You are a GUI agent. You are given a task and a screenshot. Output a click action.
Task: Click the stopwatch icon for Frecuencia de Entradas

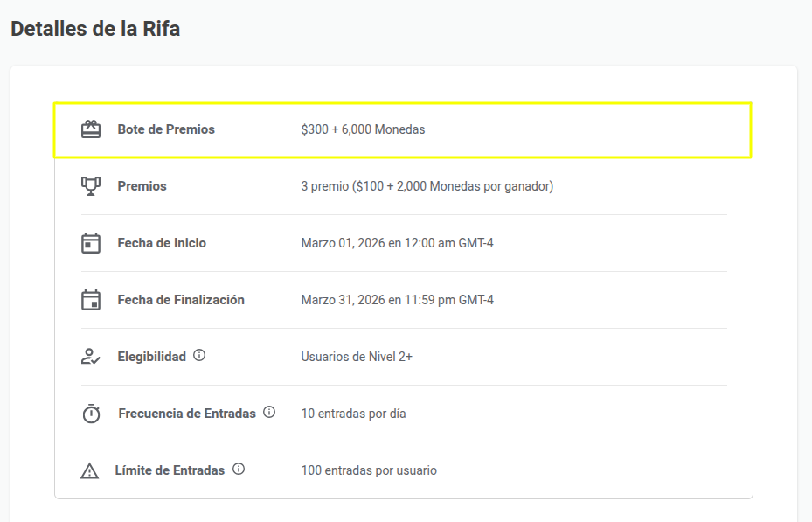90,413
